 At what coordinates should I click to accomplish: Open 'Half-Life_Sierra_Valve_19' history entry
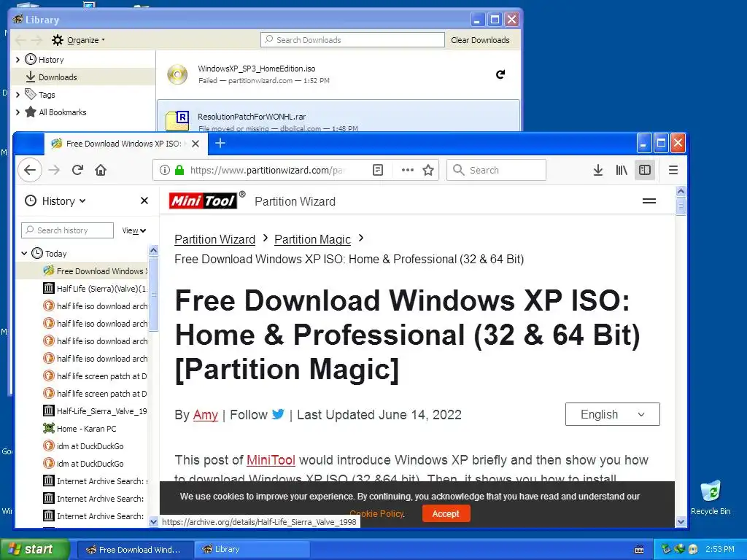[82, 411]
